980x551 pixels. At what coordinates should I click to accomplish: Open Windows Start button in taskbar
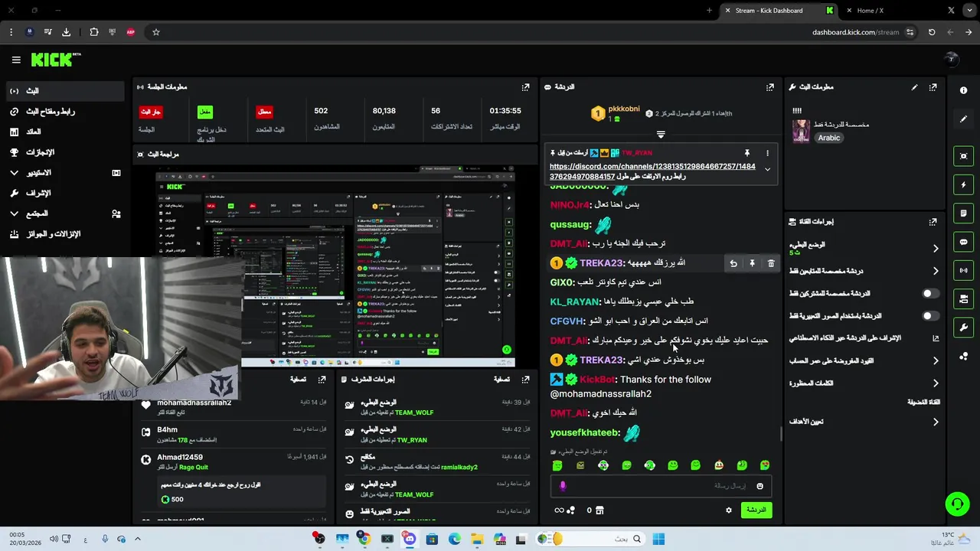click(x=658, y=539)
